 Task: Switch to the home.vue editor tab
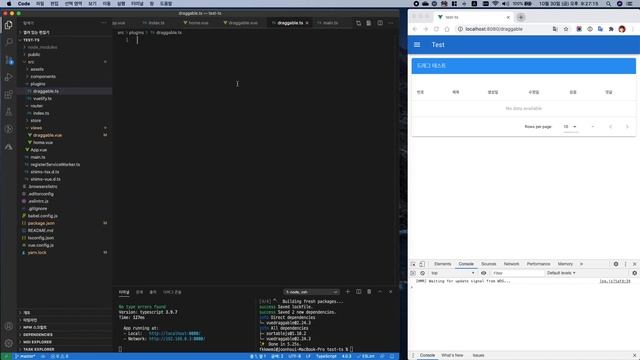[x=197, y=23]
